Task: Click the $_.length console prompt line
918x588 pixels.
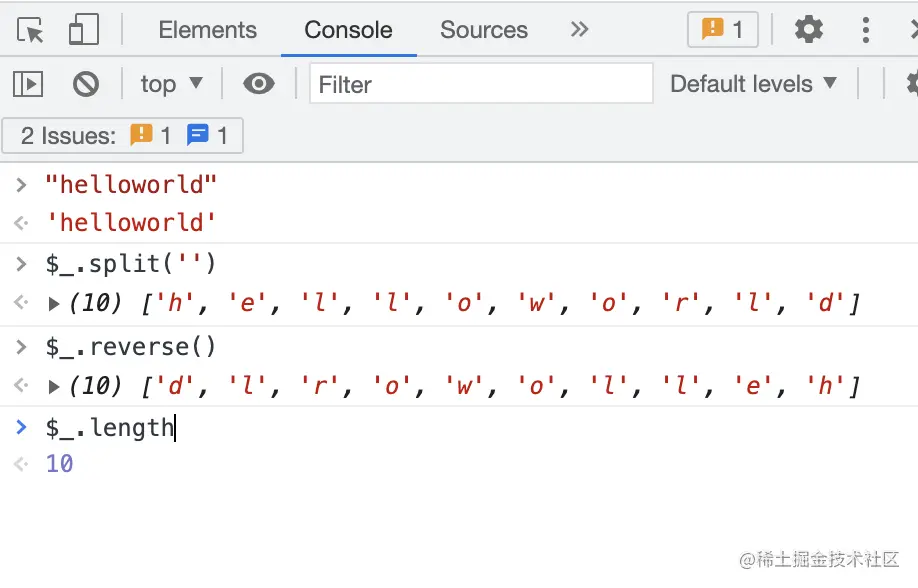Action: point(110,428)
